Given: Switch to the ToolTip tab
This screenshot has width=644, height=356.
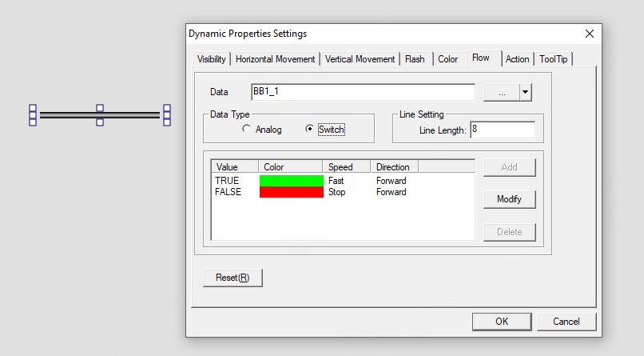Looking at the screenshot, I should [x=554, y=59].
